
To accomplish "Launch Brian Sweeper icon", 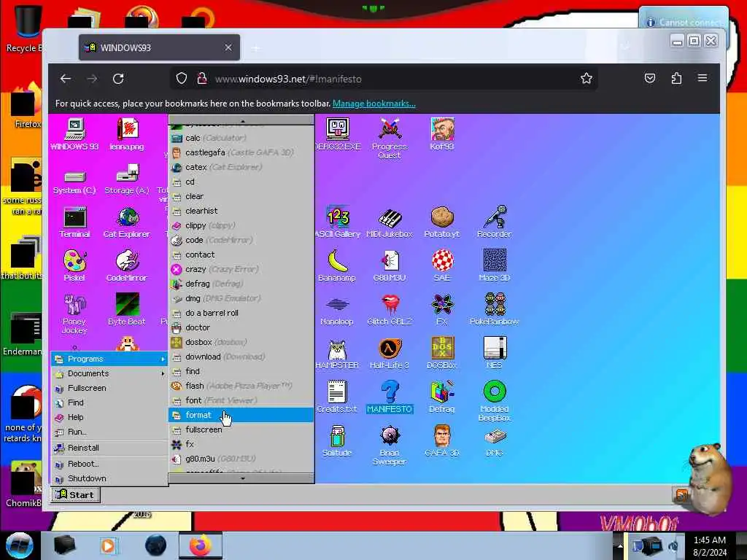I will pyautogui.click(x=390, y=445).
